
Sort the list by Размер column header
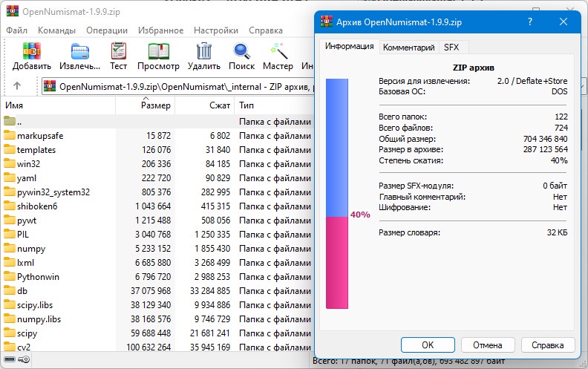tap(146, 105)
